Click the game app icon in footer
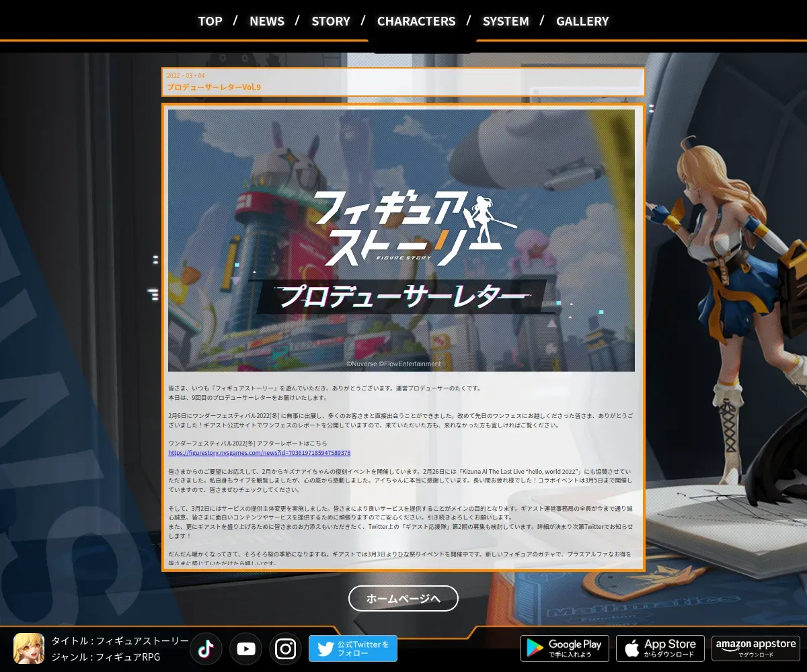This screenshot has height=672, width=807. pos(29,648)
